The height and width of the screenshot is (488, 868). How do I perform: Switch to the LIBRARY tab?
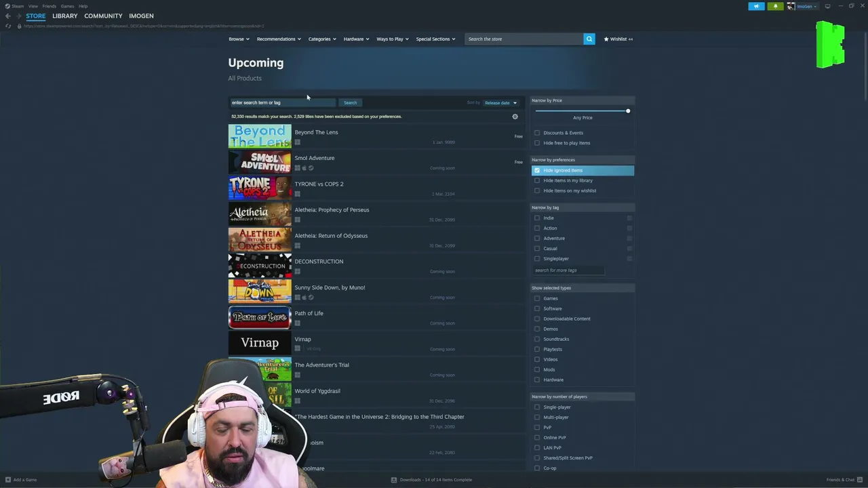(65, 16)
